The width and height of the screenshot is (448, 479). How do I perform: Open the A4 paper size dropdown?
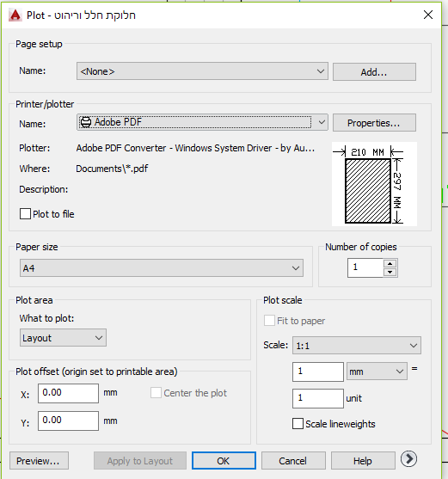(162, 268)
